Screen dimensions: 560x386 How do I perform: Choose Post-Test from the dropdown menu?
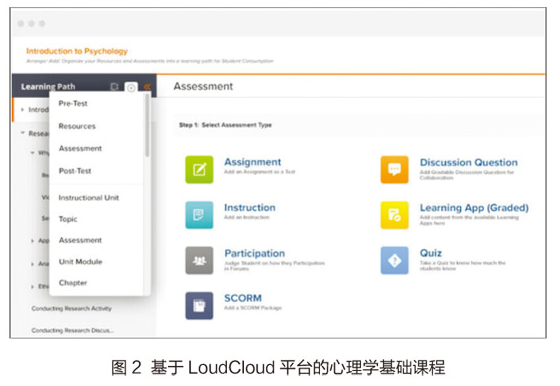tap(75, 171)
